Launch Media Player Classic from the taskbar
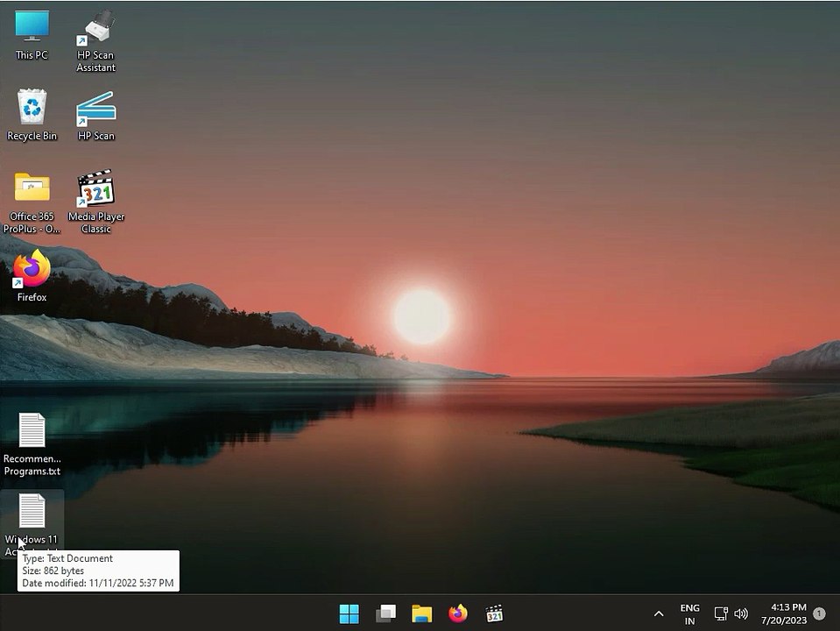 (494, 613)
